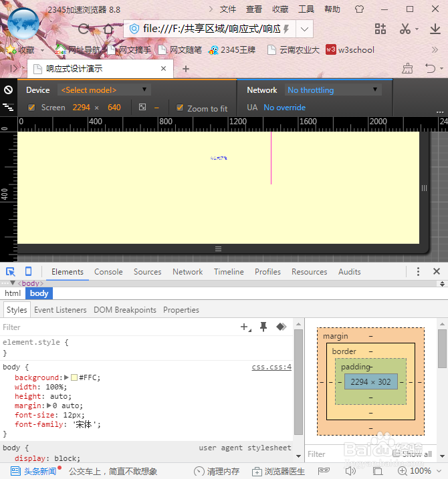Open the 网文摘手 bookmark
This screenshot has width=448, height=479.
point(129,50)
